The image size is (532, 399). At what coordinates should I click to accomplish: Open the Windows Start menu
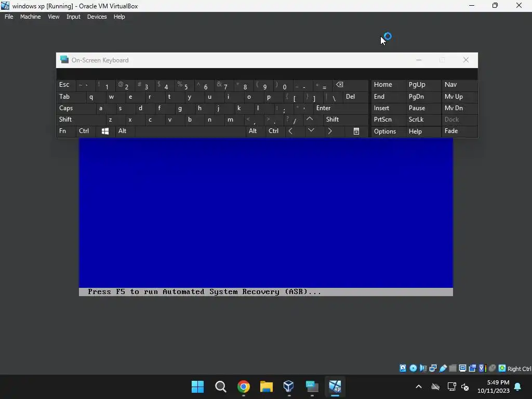[197, 387]
